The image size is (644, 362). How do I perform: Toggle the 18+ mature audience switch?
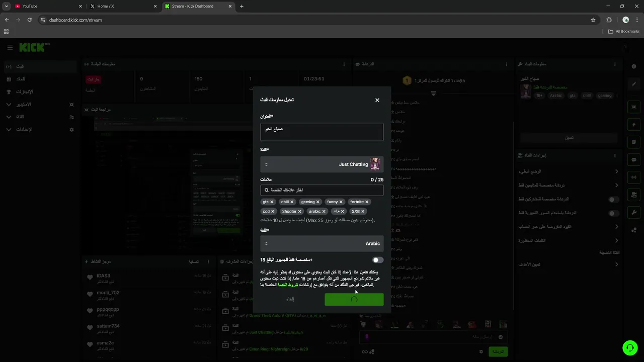point(378,260)
